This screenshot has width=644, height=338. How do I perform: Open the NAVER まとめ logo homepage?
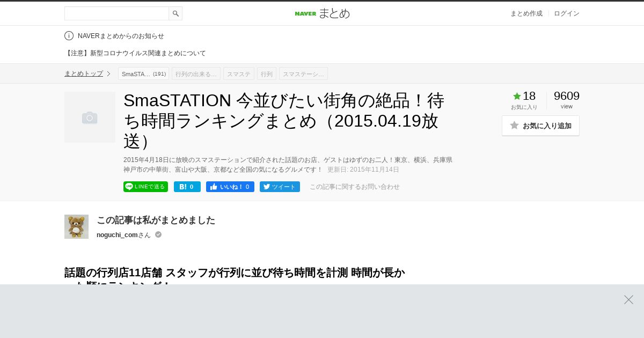[322, 13]
